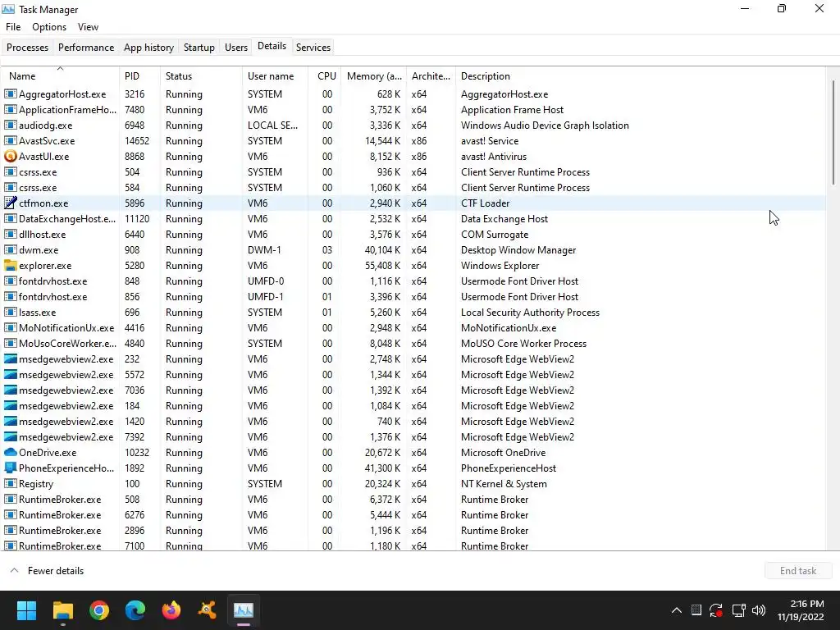Select RuntimeBroker.exe row with PID 6276

tap(413, 515)
